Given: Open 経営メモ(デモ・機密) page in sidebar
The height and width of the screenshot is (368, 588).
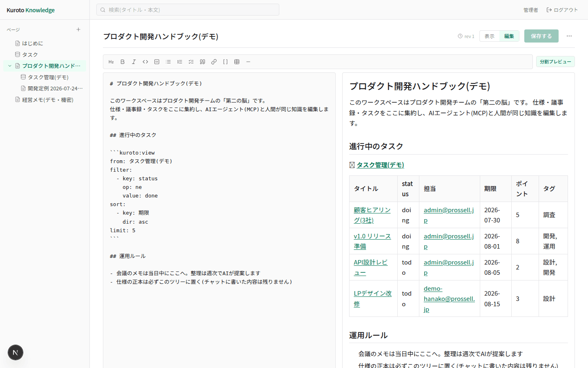Looking at the screenshot, I should 45,100.
